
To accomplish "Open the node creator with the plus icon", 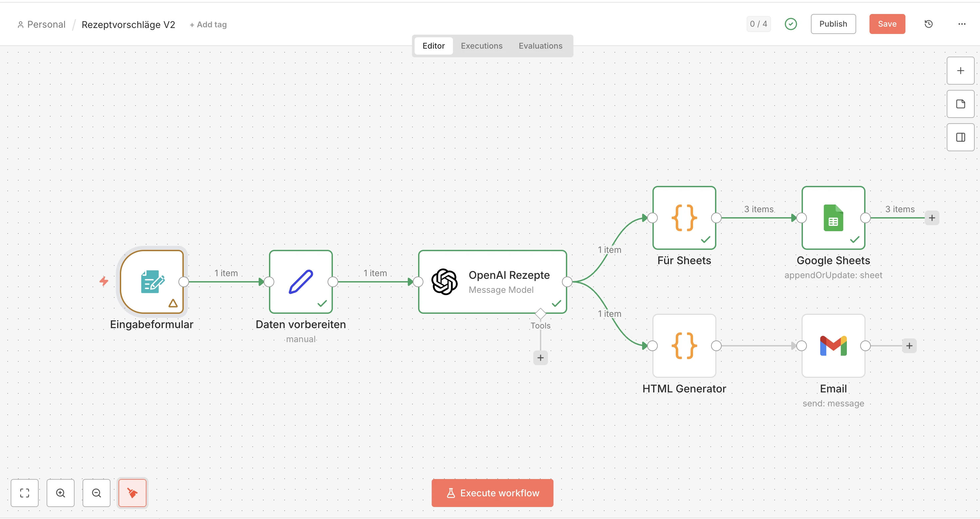I will 960,70.
